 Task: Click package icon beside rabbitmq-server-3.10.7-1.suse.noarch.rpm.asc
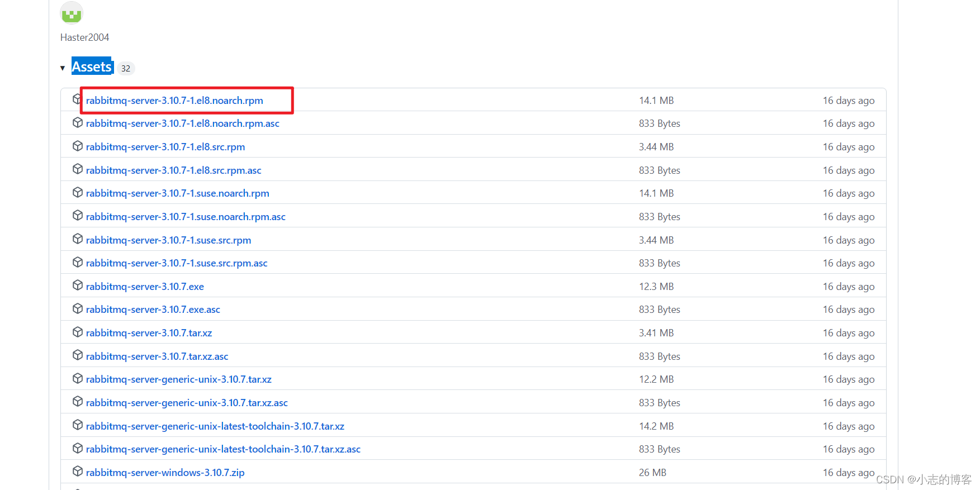click(x=78, y=216)
